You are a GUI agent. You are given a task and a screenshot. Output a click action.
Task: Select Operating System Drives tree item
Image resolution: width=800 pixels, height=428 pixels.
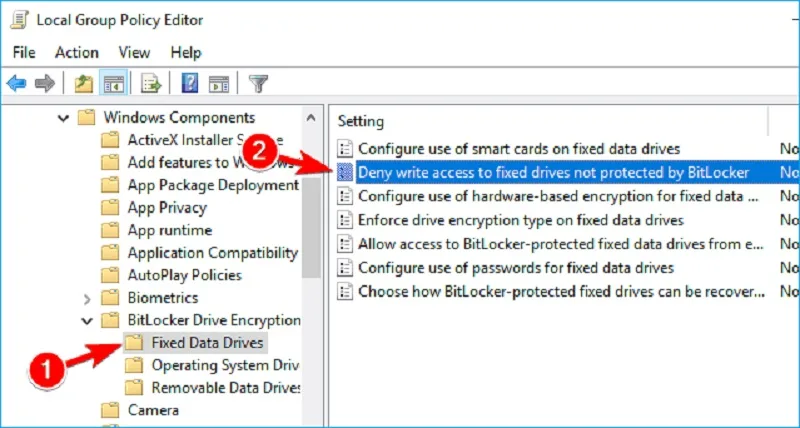click(x=225, y=365)
